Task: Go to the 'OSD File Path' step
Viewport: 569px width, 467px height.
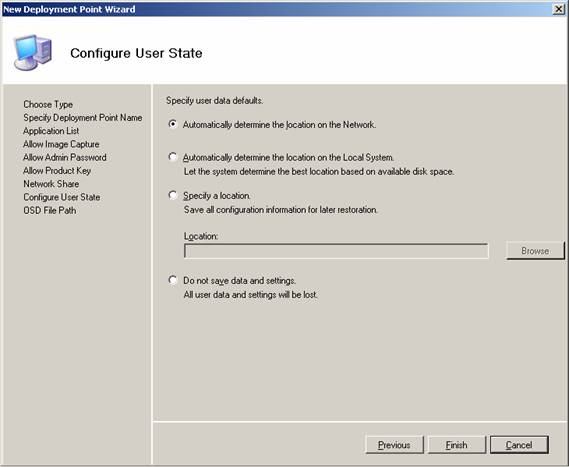Action: [x=50, y=210]
